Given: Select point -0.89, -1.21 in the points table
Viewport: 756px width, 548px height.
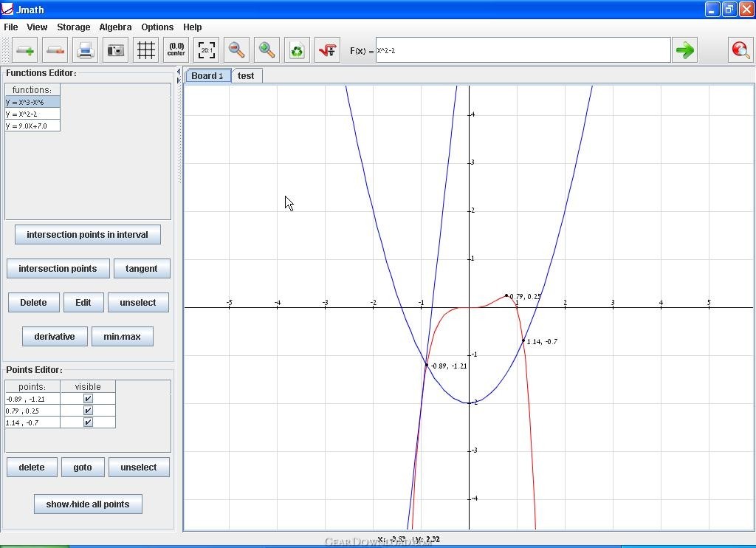Looking at the screenshot, I should 32,399.
